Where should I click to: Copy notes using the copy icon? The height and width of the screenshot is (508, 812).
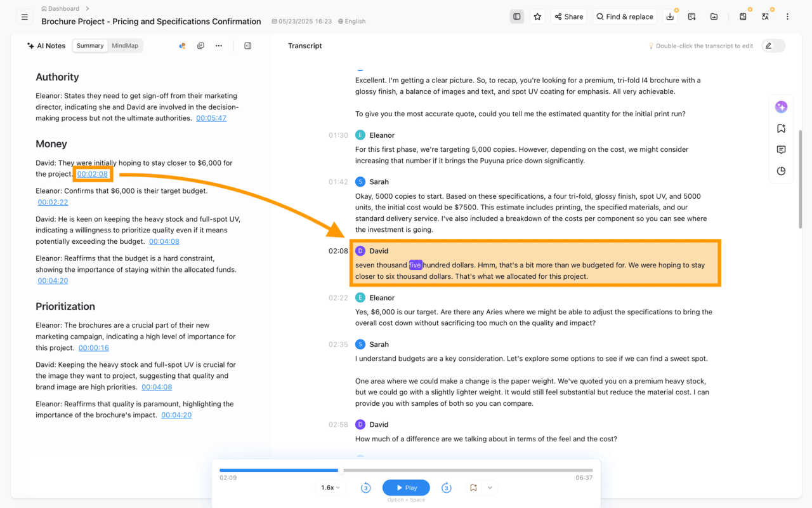click(x=200, y=46)
